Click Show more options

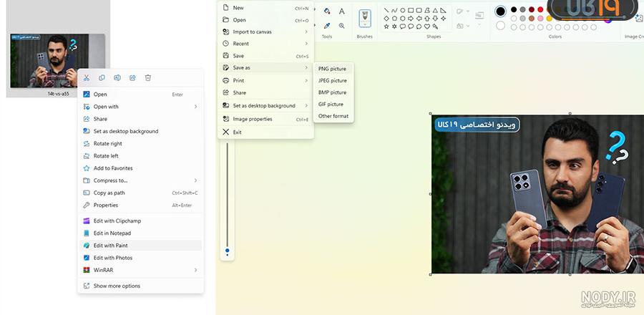(140, 286)
